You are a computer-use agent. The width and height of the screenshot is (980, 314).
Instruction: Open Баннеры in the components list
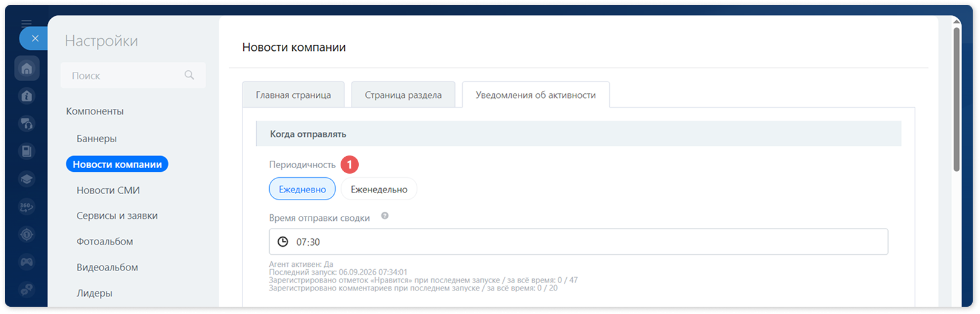97,139
